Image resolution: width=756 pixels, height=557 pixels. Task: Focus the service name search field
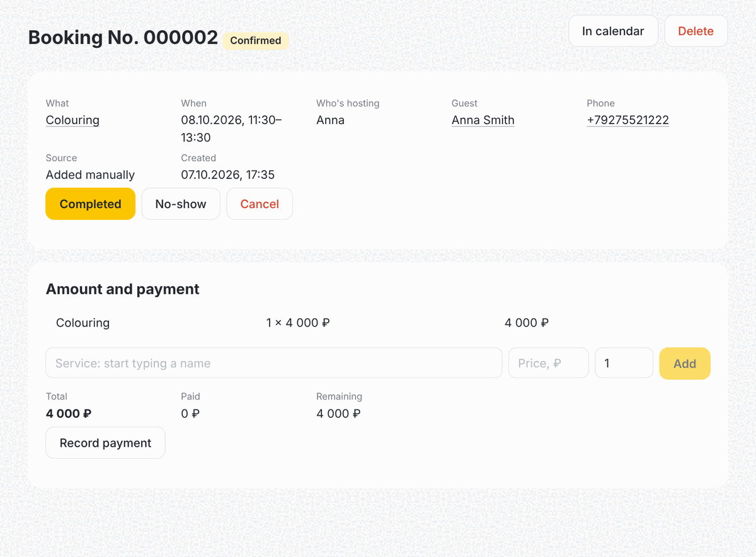pos(274,363)
